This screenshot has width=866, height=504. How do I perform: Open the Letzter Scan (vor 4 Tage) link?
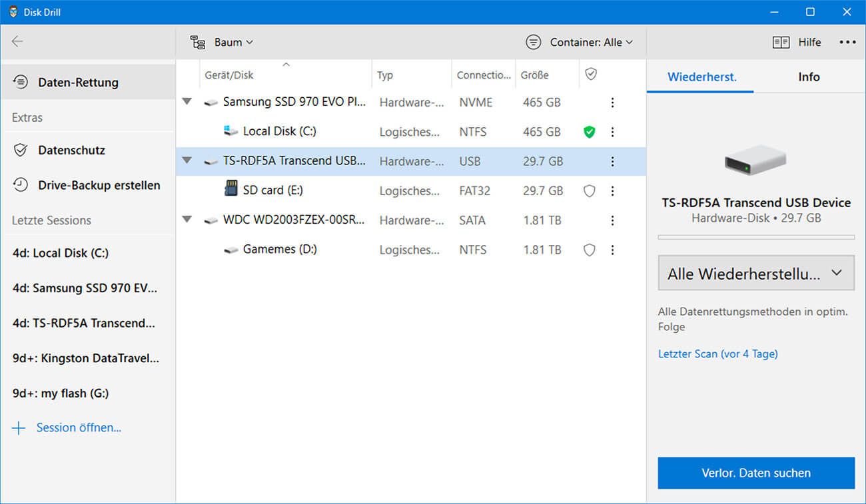717,354
